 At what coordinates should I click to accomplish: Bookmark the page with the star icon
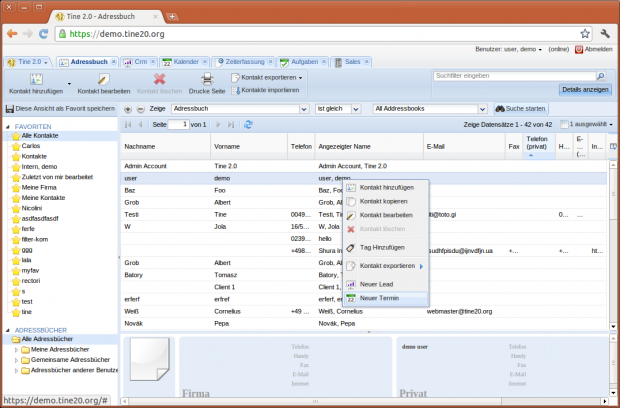coord(584,34)
